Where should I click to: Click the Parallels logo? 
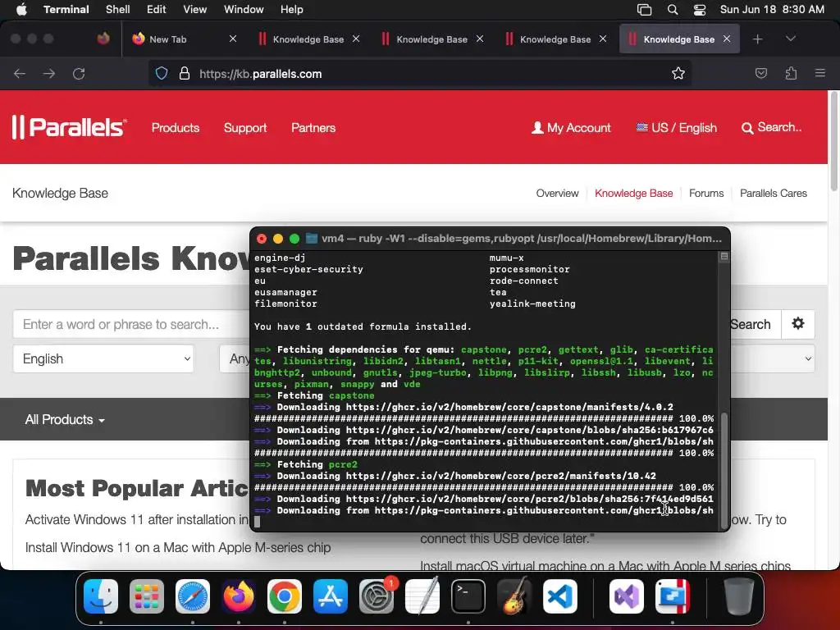(69, 127)
